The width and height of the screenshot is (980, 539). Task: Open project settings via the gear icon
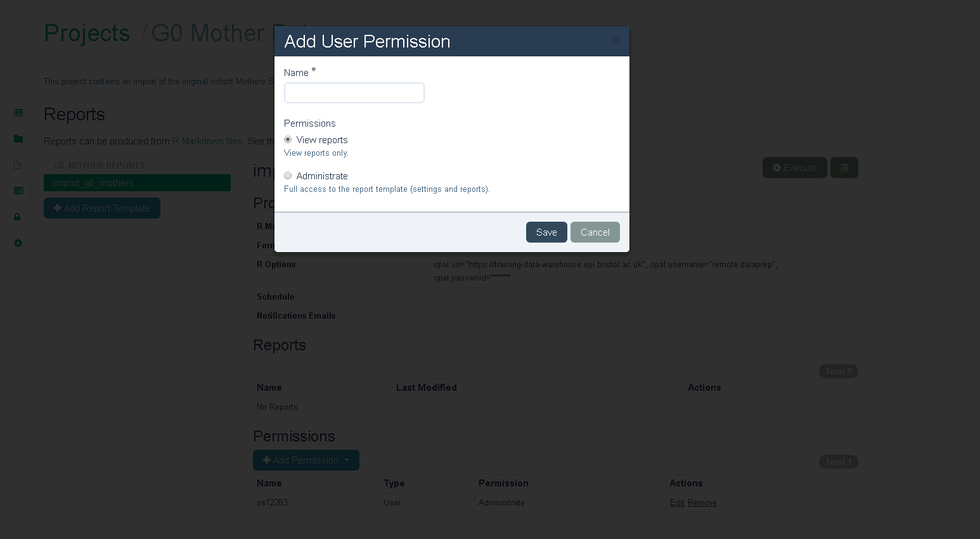coord(18,243)
